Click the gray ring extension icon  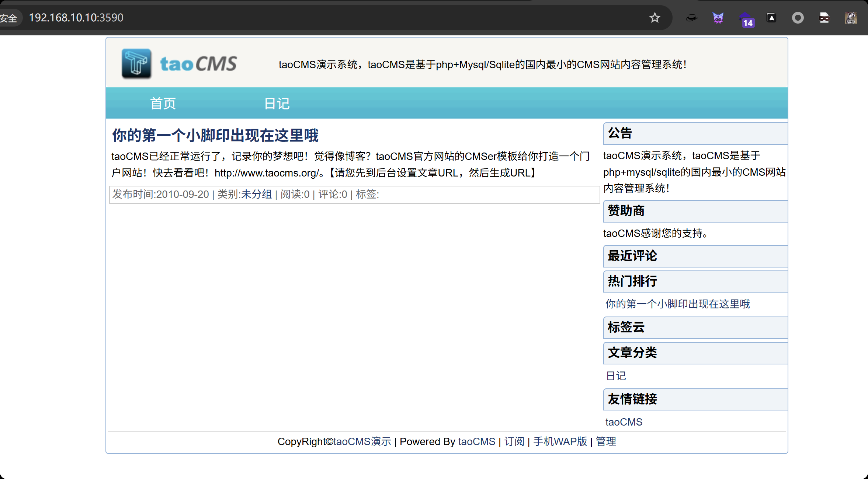click(x=798, y=18)
